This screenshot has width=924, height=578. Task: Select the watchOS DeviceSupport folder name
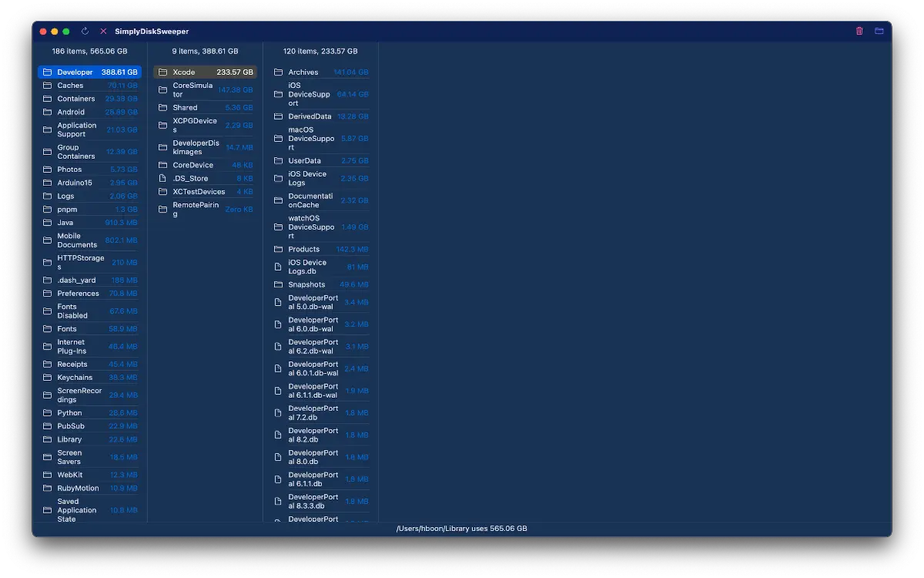tap(312, 227)
